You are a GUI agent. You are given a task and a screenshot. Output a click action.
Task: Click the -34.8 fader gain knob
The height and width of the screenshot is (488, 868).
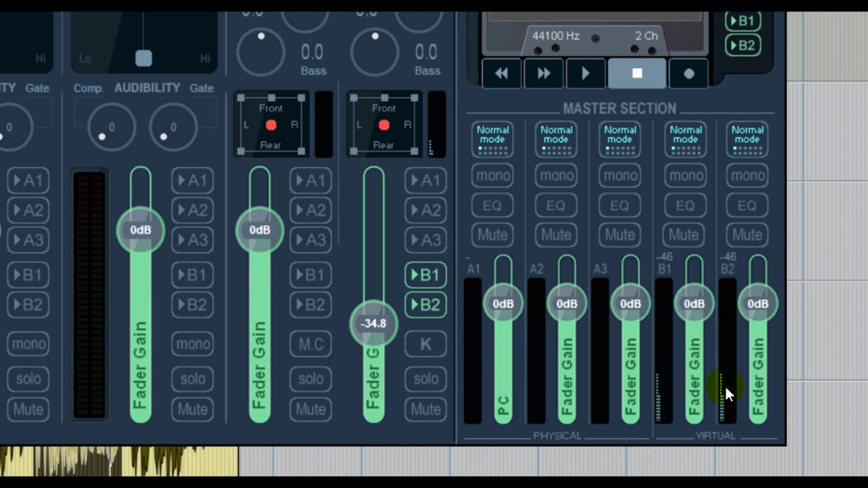[374, 323]
